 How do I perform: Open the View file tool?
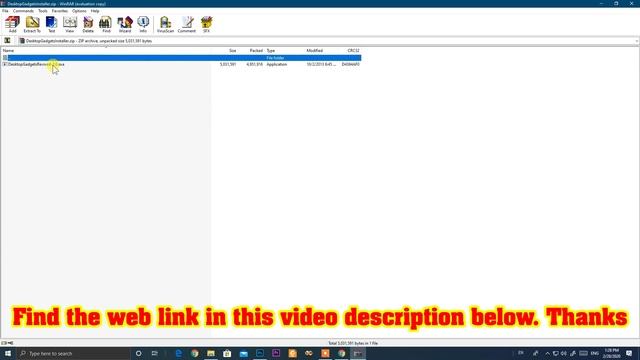[x=70, y=24]
